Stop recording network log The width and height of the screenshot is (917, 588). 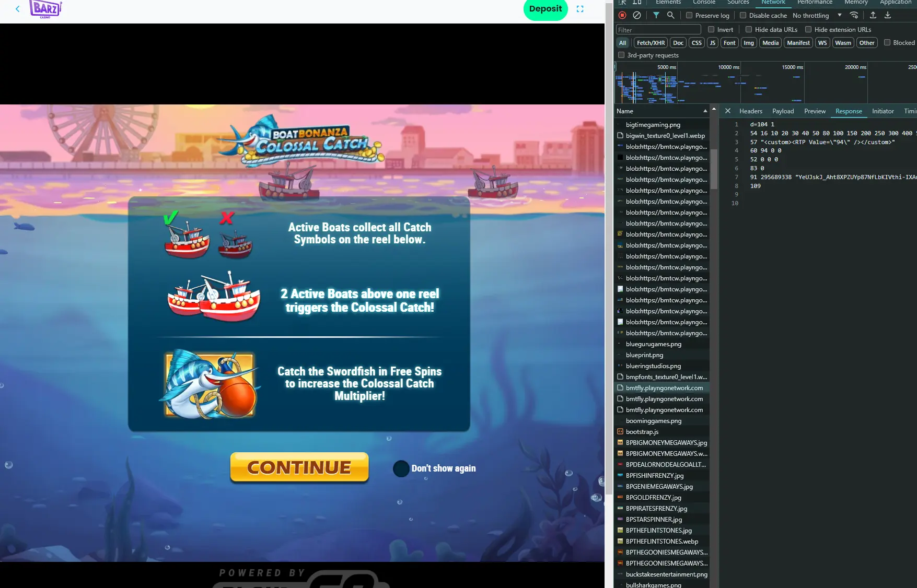pos(622,15)
